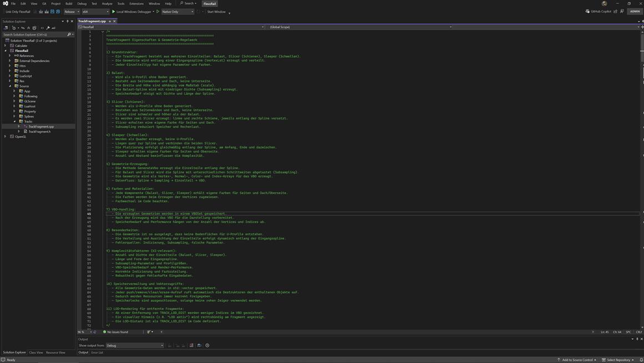The width and height of the screenshot is (644, 363).
Task: Click the Pending Changes Filter clock icon
Action: coord(13,28)
